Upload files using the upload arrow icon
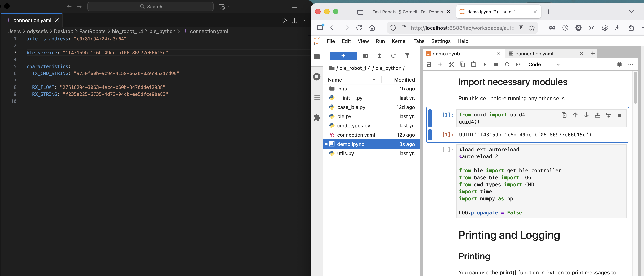The width and height of the screenshot is (644, 276). pyautogui.click(x=379, y=56)
